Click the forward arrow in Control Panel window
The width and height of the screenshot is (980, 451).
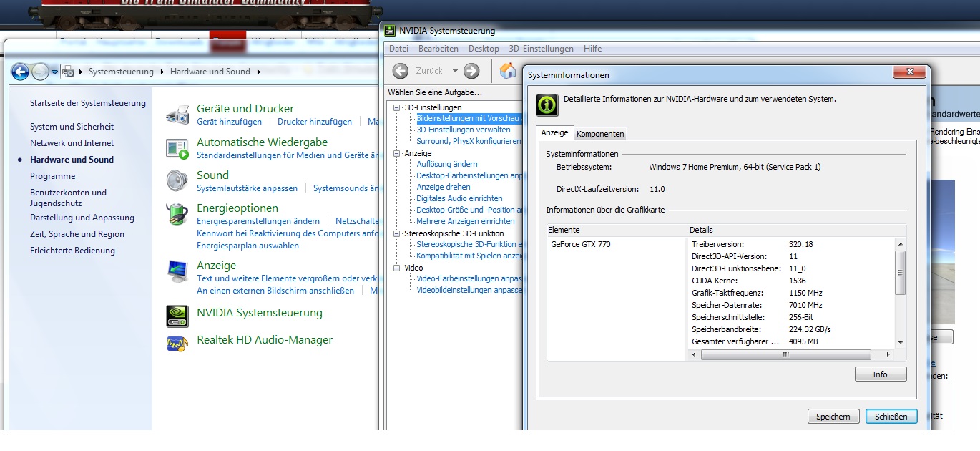tap(40, 72)
